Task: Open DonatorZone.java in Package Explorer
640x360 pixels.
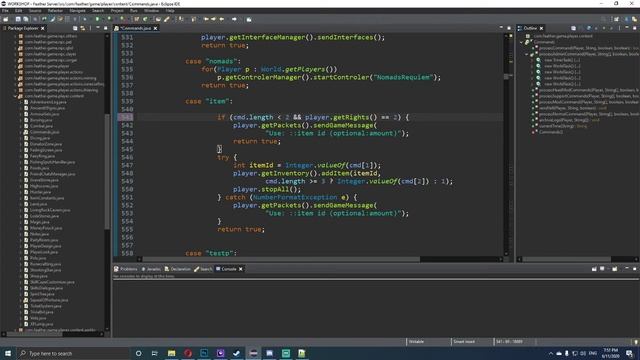Action: click(x=46, y=144)
